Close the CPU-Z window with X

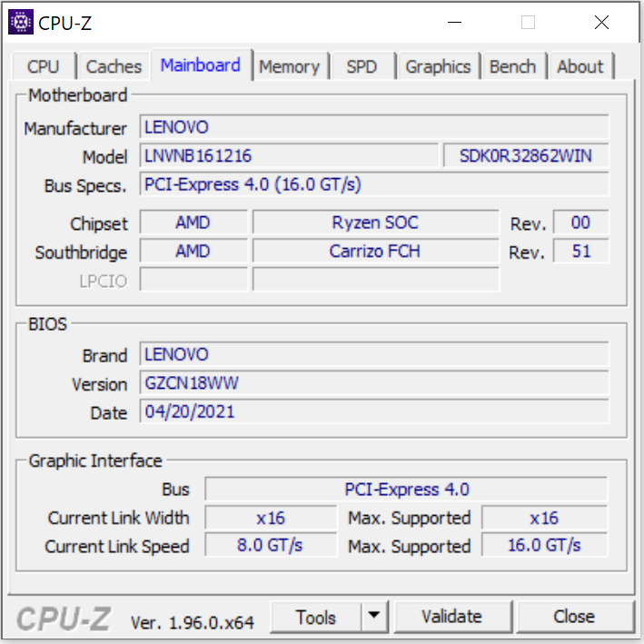click(601, 22)
